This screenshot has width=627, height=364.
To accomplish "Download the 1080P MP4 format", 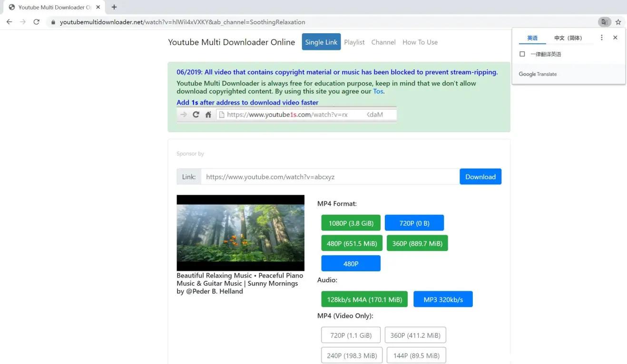I will pos(351,222).
